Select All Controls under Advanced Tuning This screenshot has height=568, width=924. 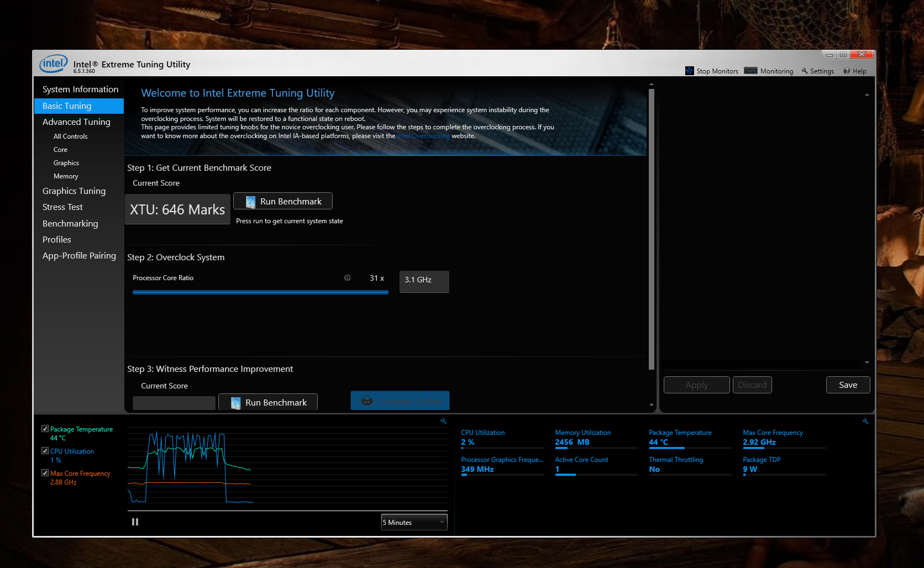click(x=70, y=136)
